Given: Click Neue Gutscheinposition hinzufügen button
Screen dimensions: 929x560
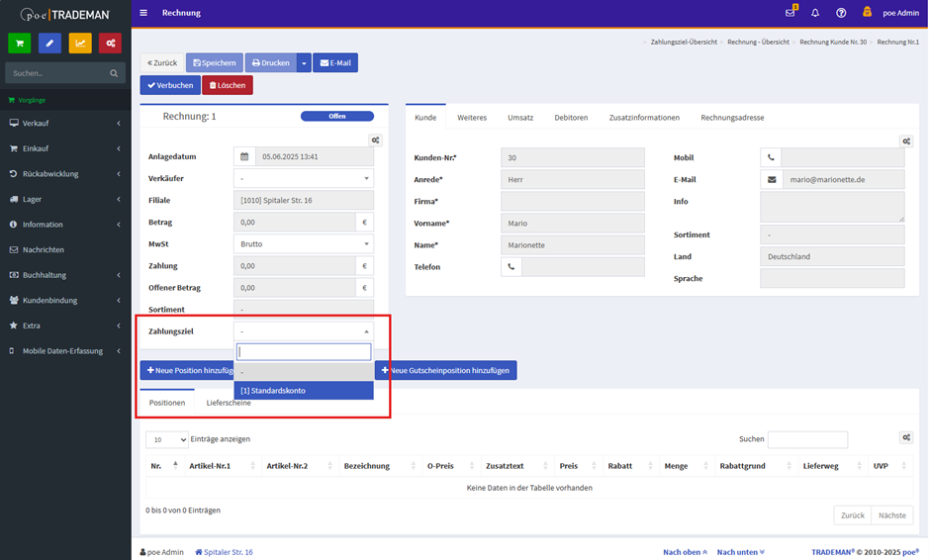Looking at the screenshot, I should (x=445, y=370).
